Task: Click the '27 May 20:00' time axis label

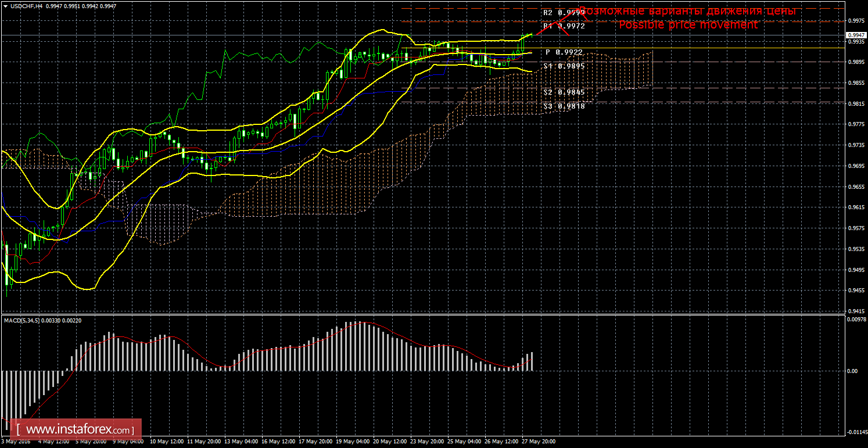Action: (x=539, y=442)
